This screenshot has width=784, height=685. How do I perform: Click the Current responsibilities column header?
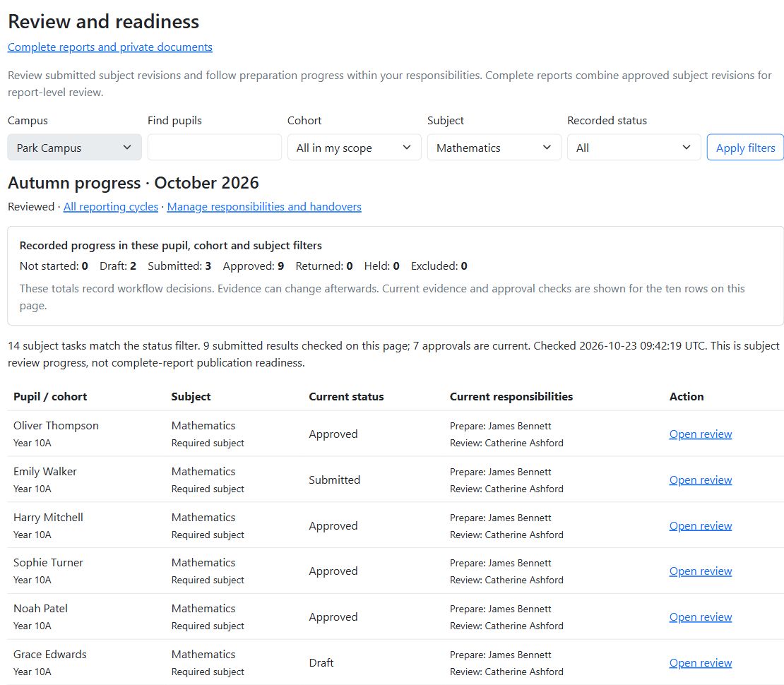pos(511,396)
